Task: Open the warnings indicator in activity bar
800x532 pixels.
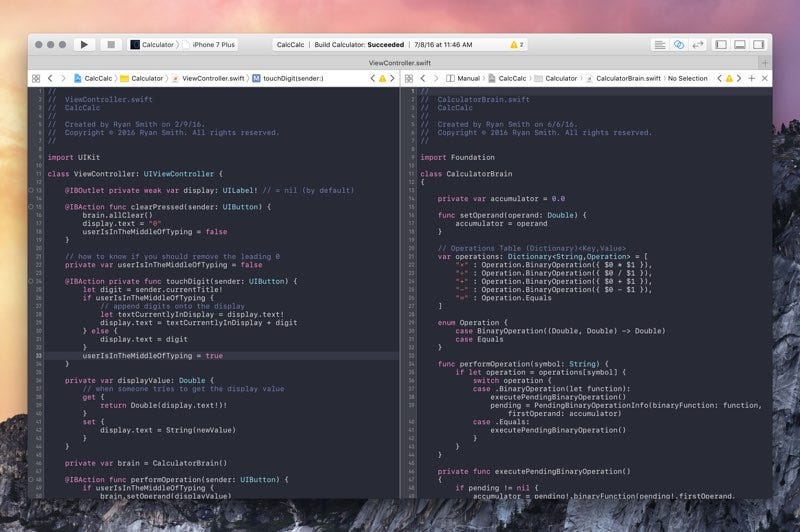Action: [x=517, y=45]
